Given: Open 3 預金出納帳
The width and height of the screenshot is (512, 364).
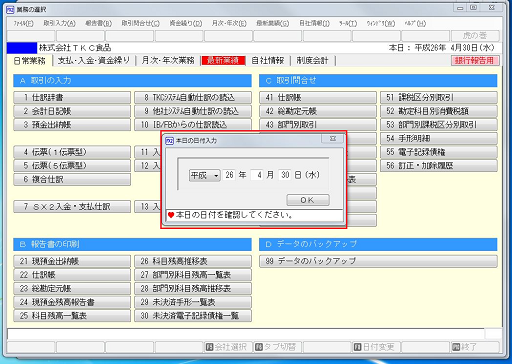Looking at the screenshot, I should (x=72, y=125).
